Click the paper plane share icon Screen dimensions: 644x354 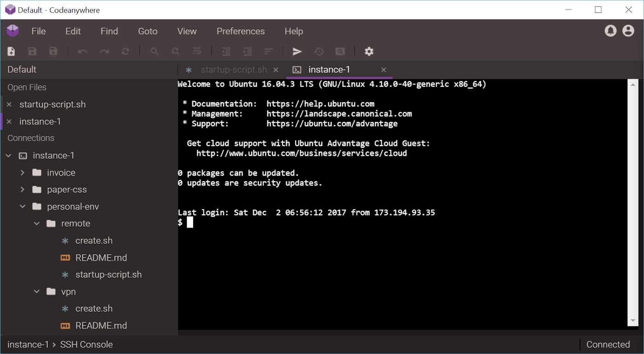[x=298, y=51]
